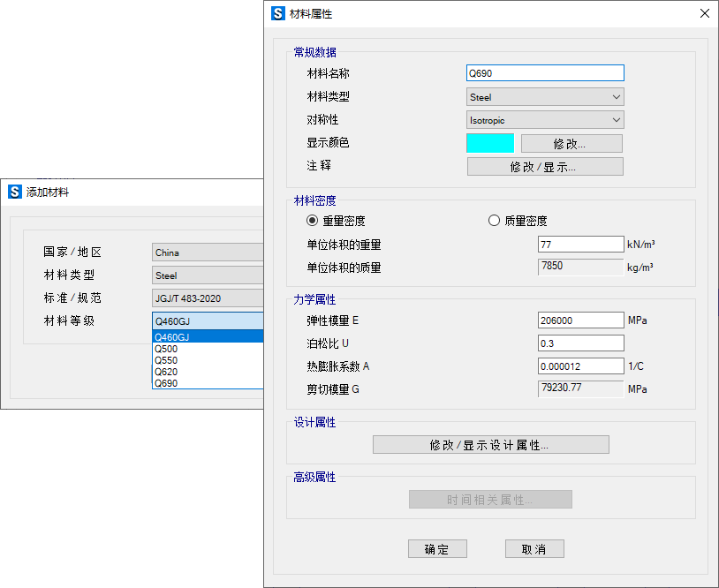Viewport: 719px width, 588px height.
Task: Click the SAP2000 icon in 添加材料 title bar
Action: [x=14, y=192]
